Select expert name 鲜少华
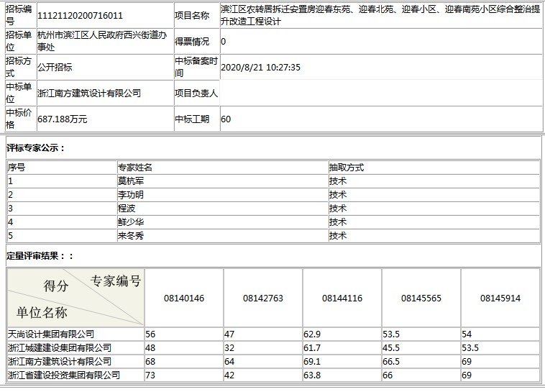 (131, 222)
